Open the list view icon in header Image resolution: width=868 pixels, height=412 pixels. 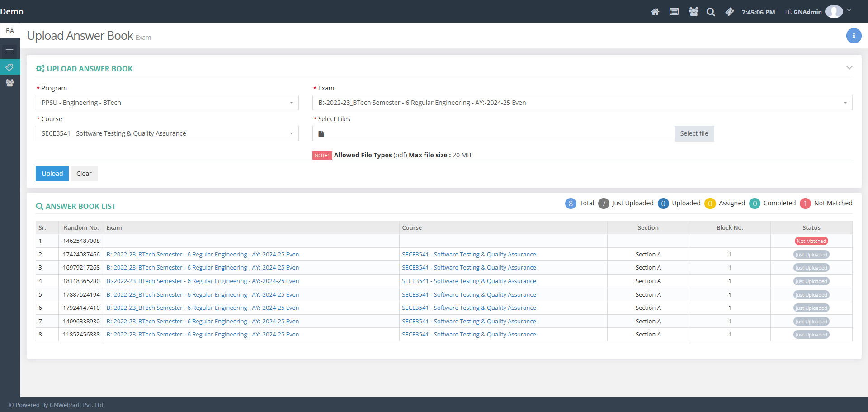[x=674, y=12]
